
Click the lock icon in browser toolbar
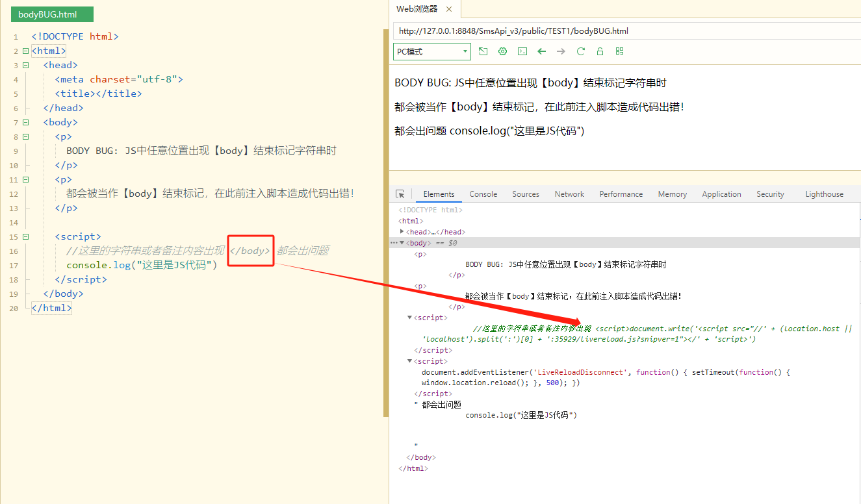click(x=600, y=51)
